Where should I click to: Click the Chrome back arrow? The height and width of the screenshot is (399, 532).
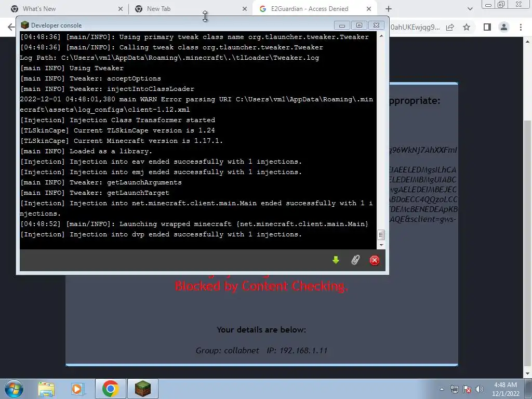(11, 27)
